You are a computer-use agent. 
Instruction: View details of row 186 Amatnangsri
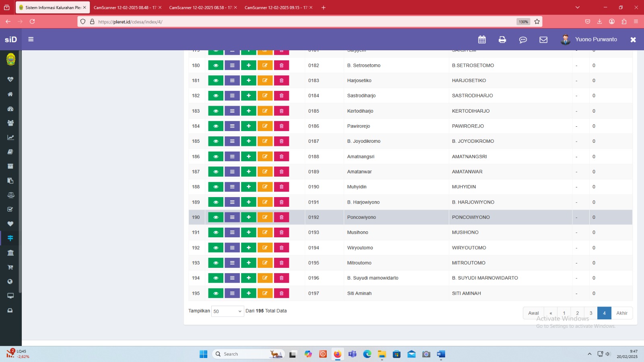point(216,156)
